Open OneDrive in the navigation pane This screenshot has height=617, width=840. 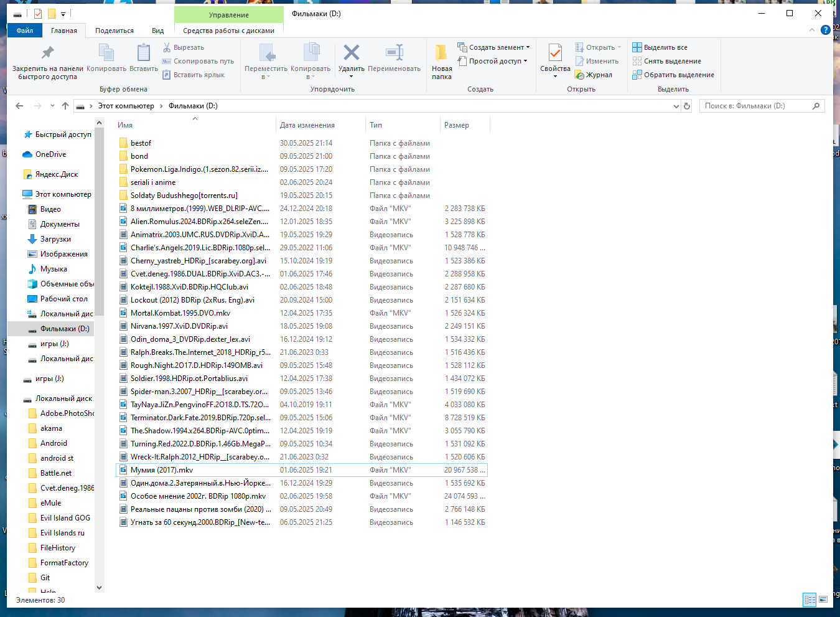[50, 154]
